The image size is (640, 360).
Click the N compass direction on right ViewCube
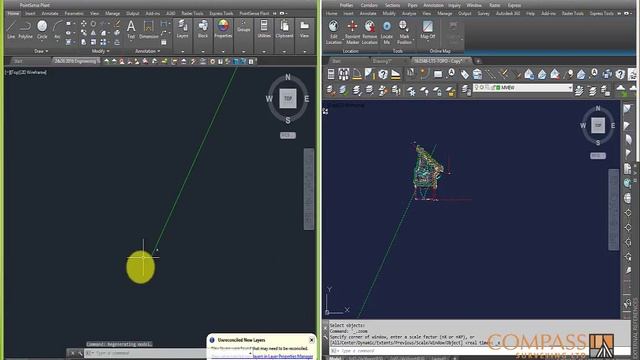[x=598, y=109]
